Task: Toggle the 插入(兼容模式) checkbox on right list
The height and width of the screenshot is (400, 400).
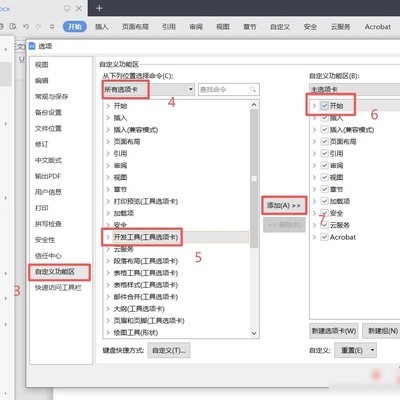Action: click(324, 130)
